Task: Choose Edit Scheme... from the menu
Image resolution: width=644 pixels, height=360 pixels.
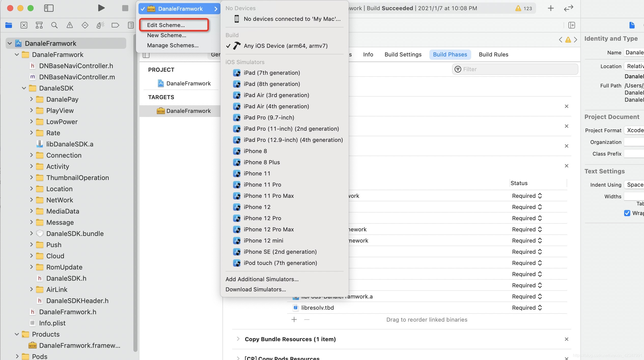Action: (166, 25)
